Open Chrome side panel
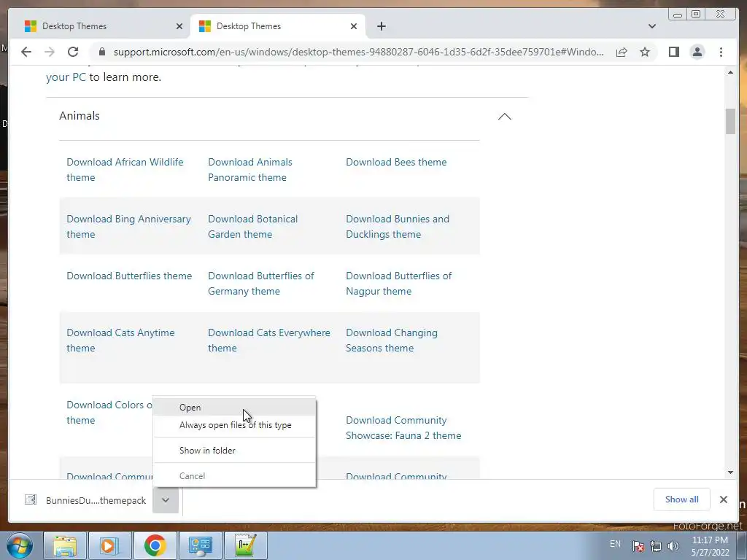 click(673, 52)
